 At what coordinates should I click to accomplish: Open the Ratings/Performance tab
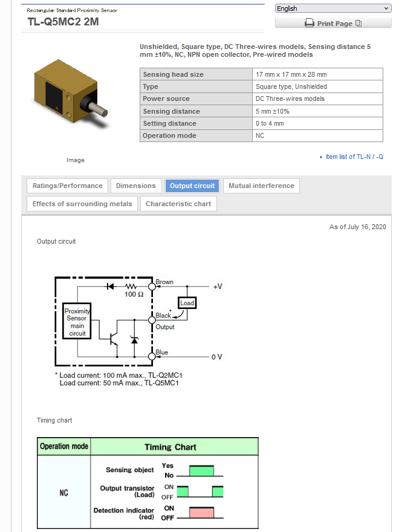(x=67, y=186)
